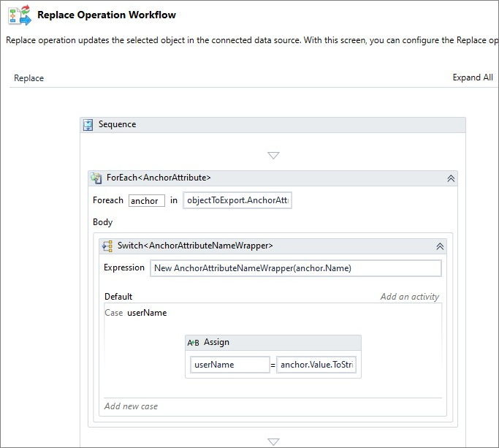Select the Replace breadcrumb label

tap(29, 78)
